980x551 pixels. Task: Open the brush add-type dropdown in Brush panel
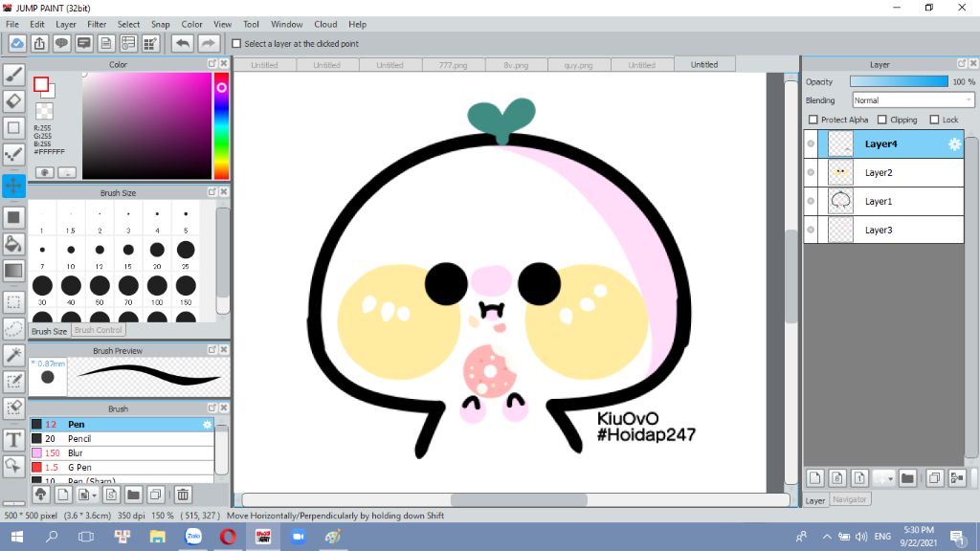click(95, 495)
